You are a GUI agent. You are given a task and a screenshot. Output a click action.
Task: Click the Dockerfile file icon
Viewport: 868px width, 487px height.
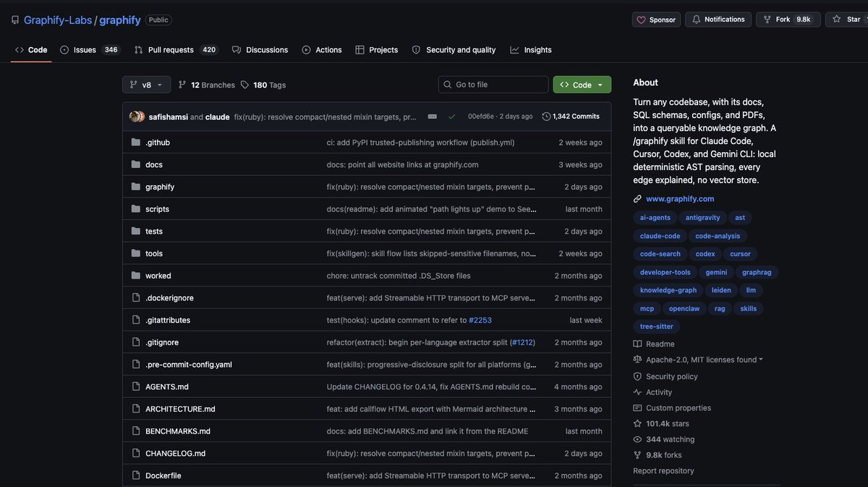click(x=136, y=475)
